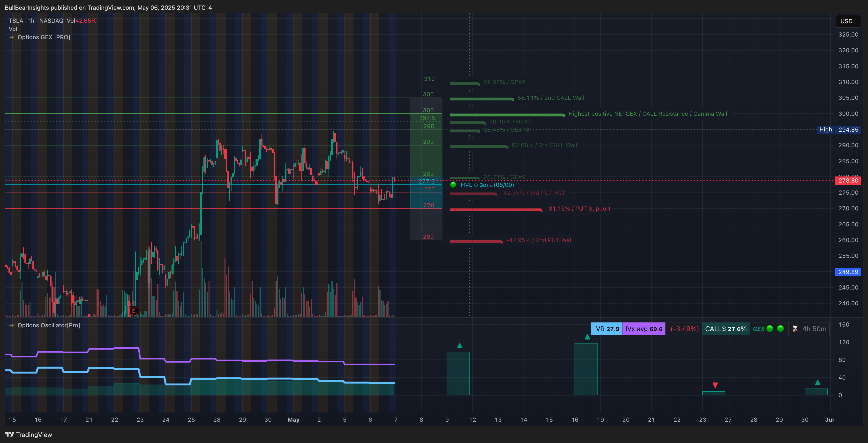
Task: Click the blue 249.89 price label
Action: tap(848, 272)
